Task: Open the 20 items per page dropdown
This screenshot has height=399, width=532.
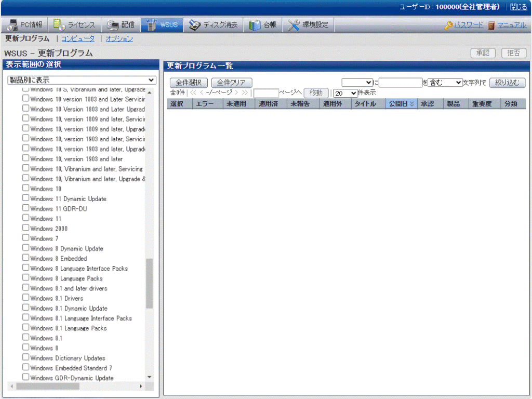Action: tap(345, 93)
